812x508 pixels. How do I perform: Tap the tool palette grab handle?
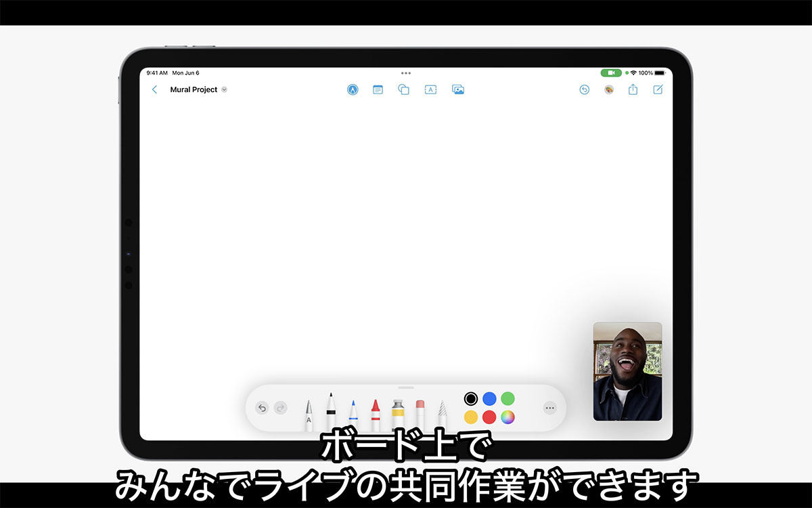406,388
